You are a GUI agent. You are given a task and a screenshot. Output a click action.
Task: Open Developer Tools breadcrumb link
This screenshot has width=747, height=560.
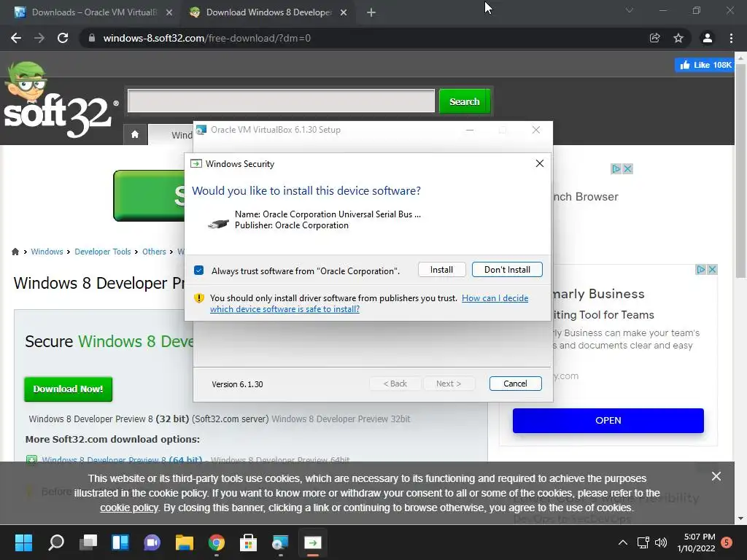click(102, 252)
